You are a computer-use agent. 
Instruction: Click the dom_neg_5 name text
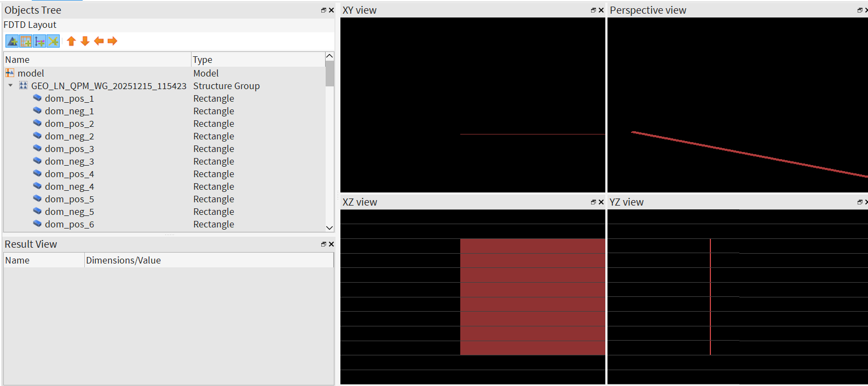pyautogui.click(x=70, y=212)
